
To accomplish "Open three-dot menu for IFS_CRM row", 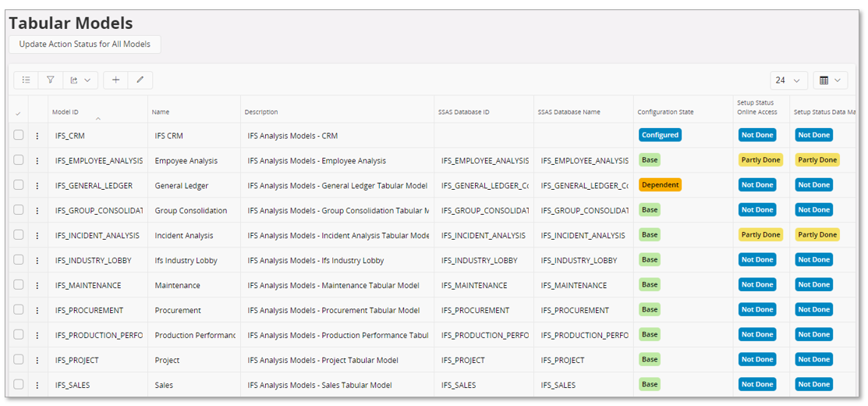I will (x=37, y=136).
